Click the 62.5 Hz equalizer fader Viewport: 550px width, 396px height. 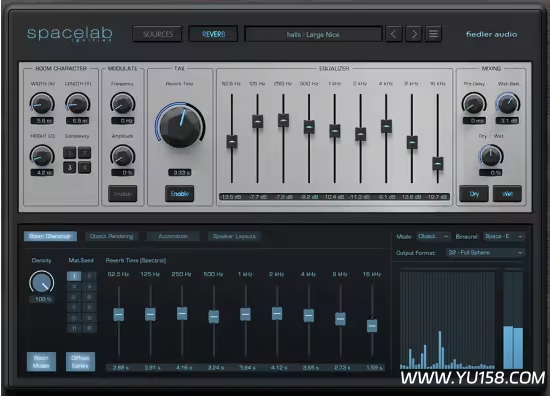tap(232, 141)
